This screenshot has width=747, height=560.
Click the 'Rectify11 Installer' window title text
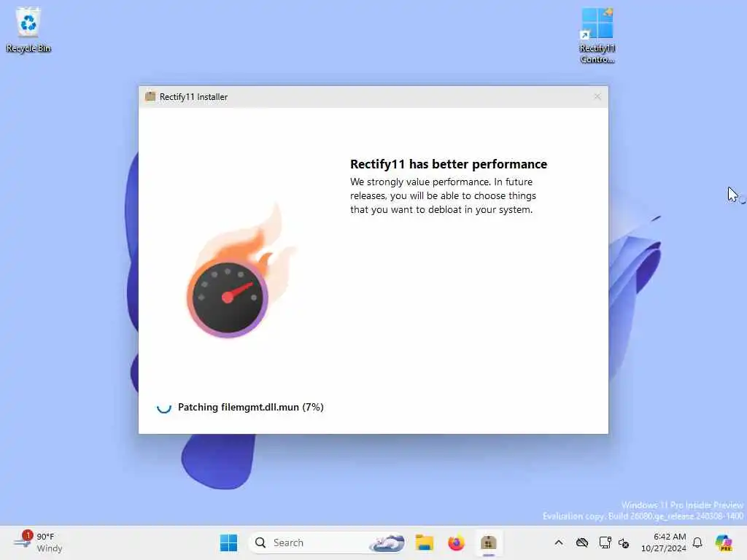pyautogui.click(x=193, y=97)
